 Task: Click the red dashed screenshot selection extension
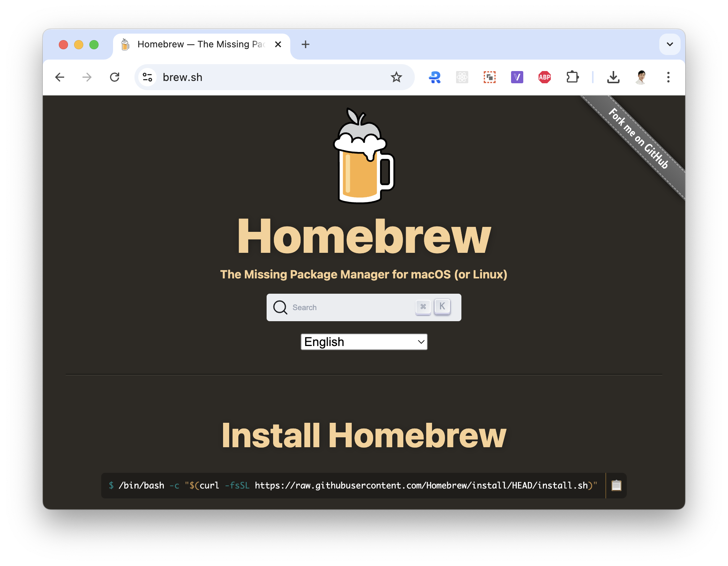(489, 77)
